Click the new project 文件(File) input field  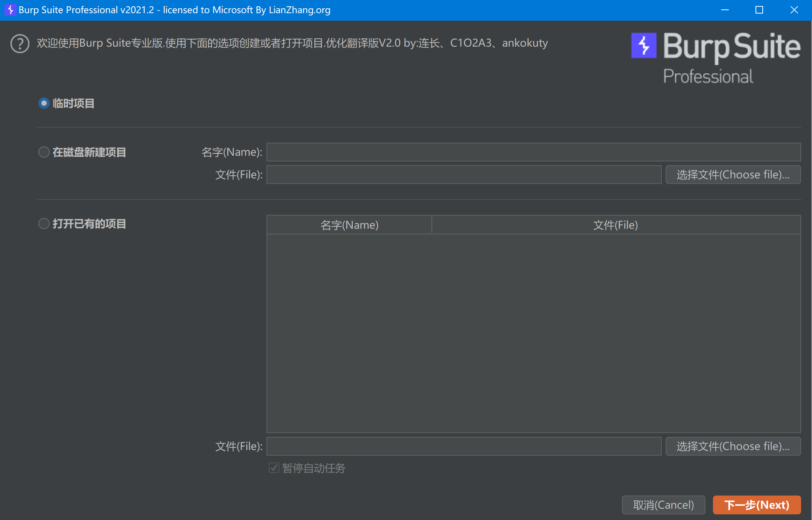coord(463,175)
